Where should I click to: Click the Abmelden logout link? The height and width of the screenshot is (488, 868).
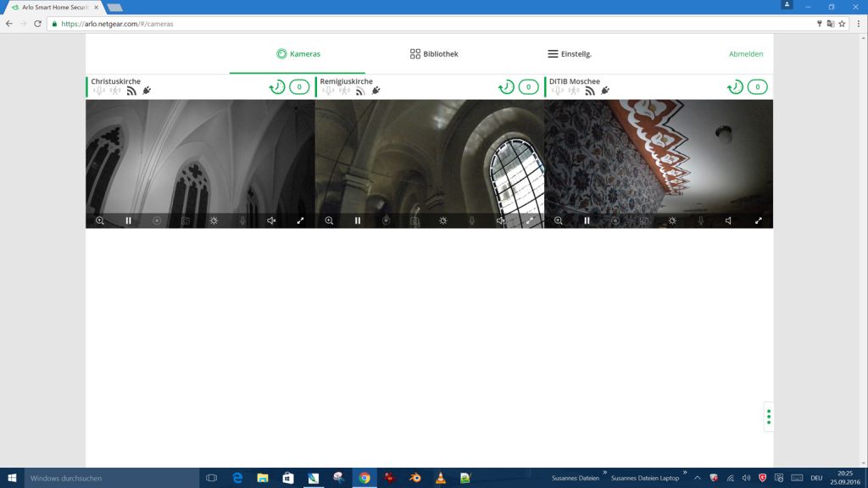coord(746,54)
